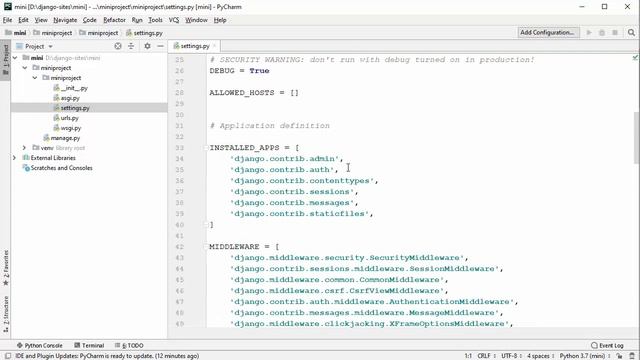Toggle tool window bars icon in status bar
This screenshot has width=640, height=360.
(7, 356)
